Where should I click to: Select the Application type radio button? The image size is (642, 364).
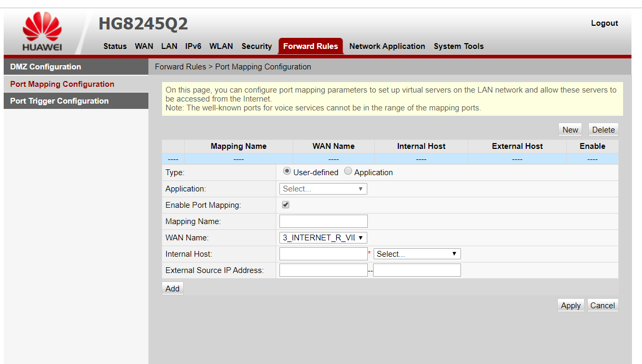(348, 171)
